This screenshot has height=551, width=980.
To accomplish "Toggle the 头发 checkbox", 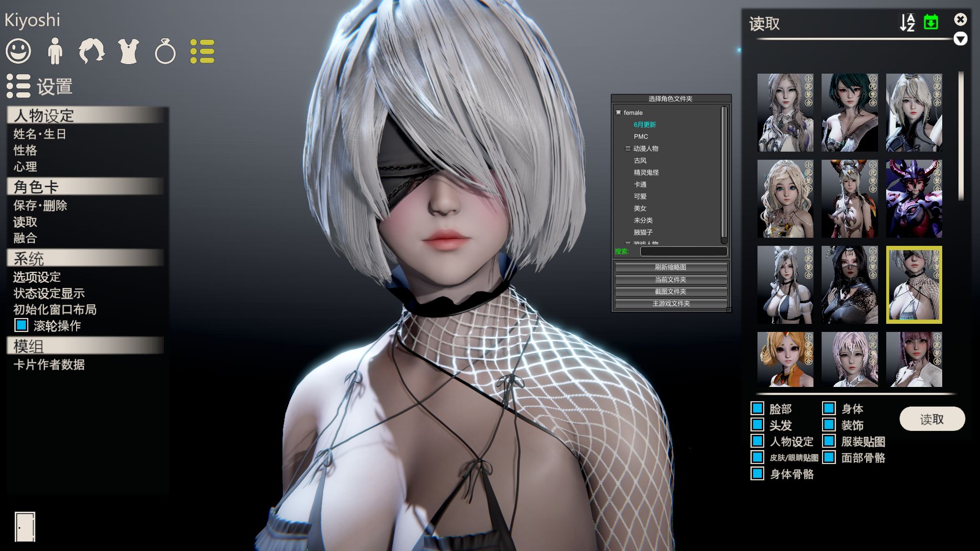I will (757, 425).
